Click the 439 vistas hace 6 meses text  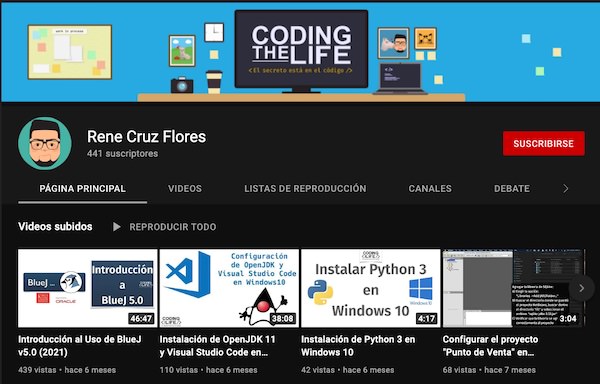click(67, 370)
